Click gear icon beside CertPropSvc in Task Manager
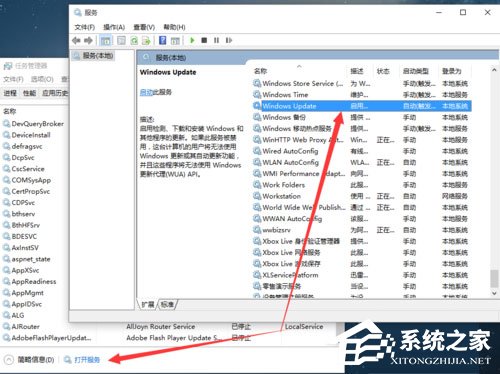The image size is (500, 374). [6, 191]
